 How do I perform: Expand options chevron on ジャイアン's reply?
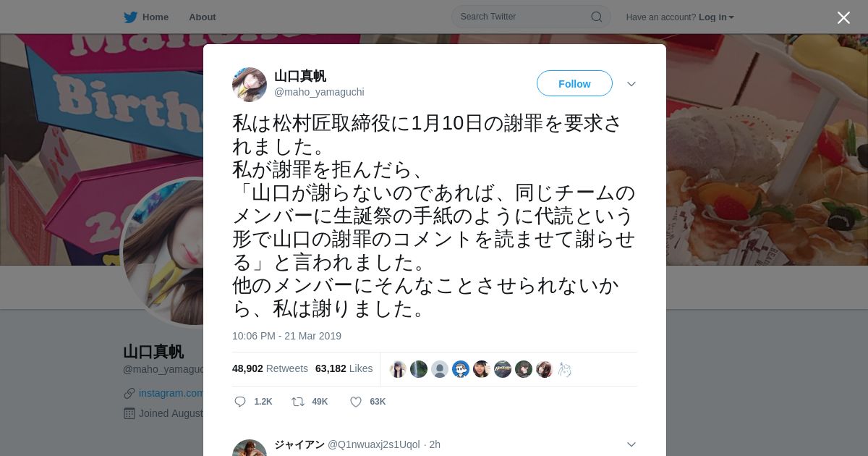(631, 444)
